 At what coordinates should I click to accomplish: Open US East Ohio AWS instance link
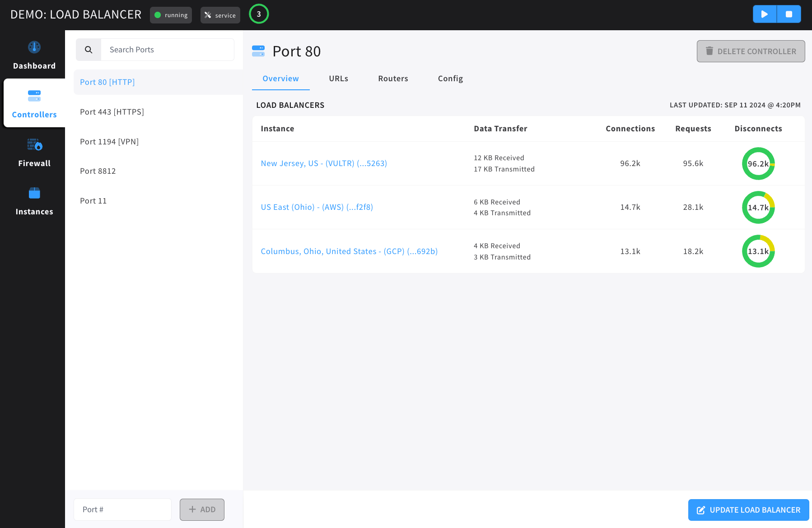317,207
